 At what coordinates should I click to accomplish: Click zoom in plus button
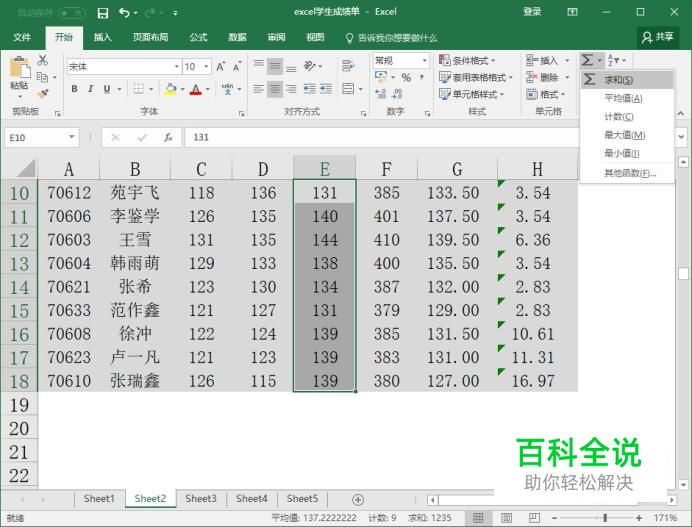pos(639,518)
